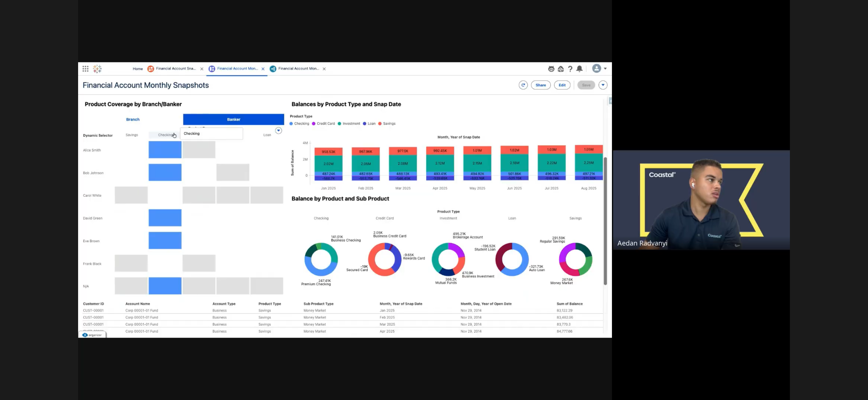
Task: Open the user profile avatar menu
Action: 597,69
